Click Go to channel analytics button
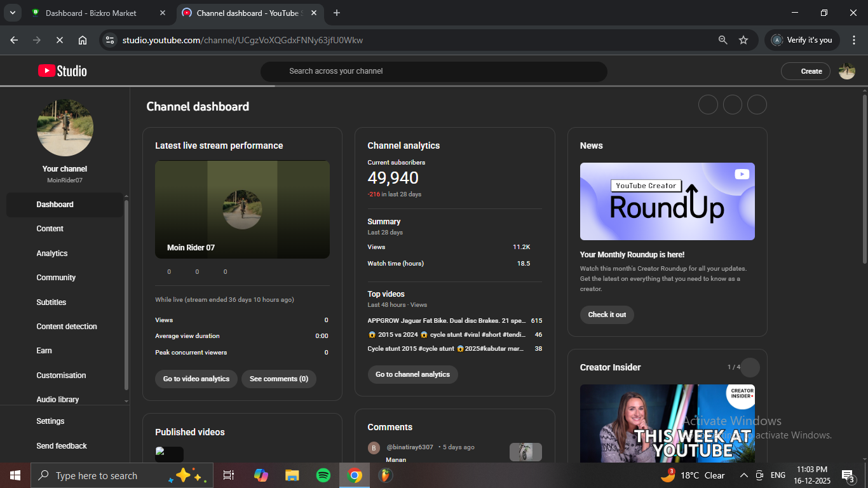868x488 pixels. (412, 374)
